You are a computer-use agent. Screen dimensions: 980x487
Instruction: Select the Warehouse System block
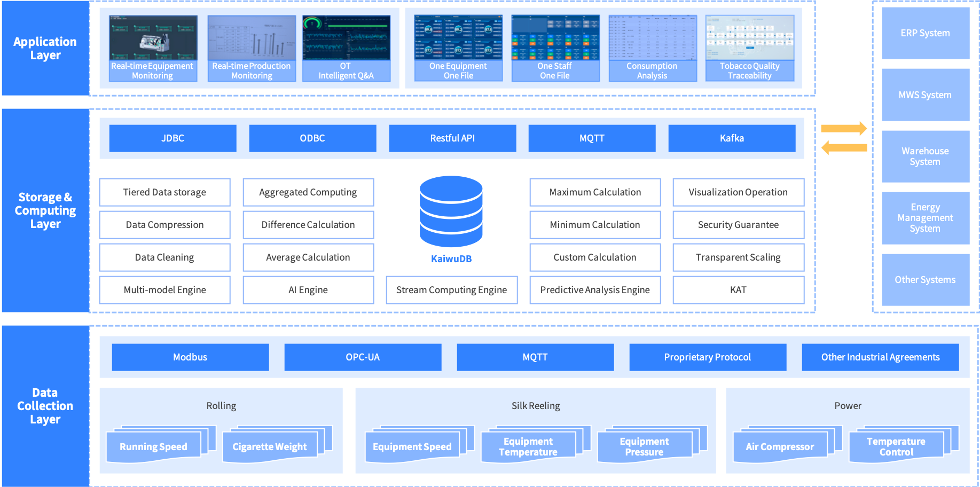[x=926, y=156]
